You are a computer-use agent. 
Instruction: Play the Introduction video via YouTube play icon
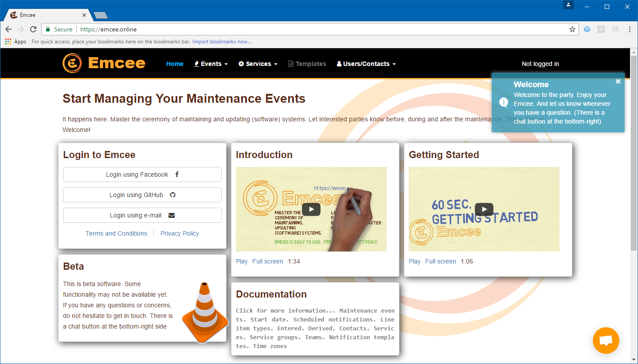coord(311,209)
